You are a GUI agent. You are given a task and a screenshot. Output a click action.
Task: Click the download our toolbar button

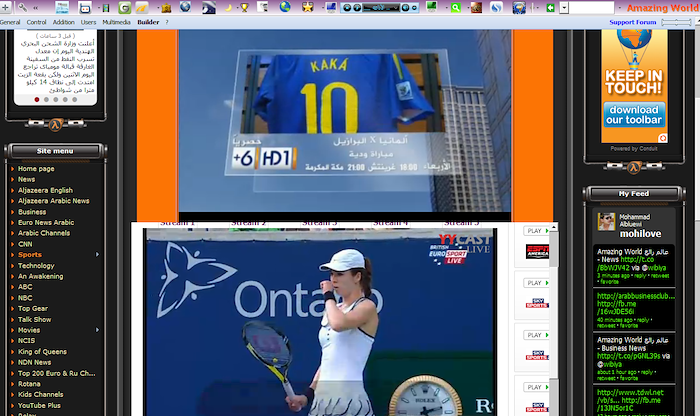tap(634, 115)
